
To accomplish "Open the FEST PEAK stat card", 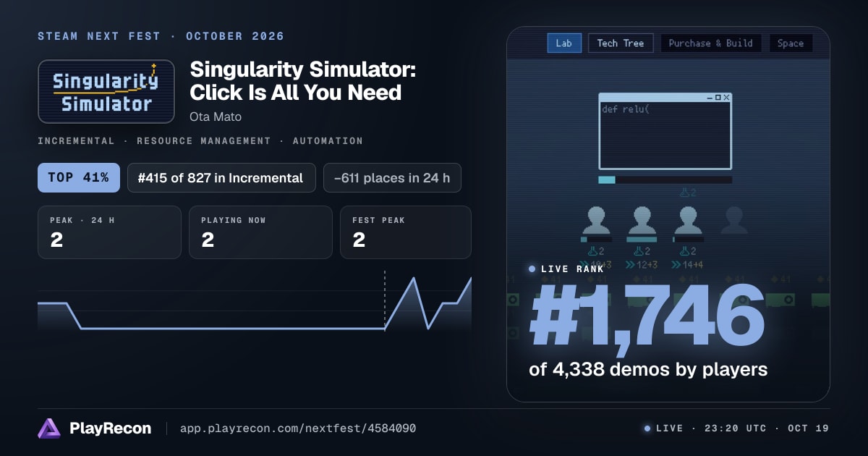I will (x=405, y=232).
